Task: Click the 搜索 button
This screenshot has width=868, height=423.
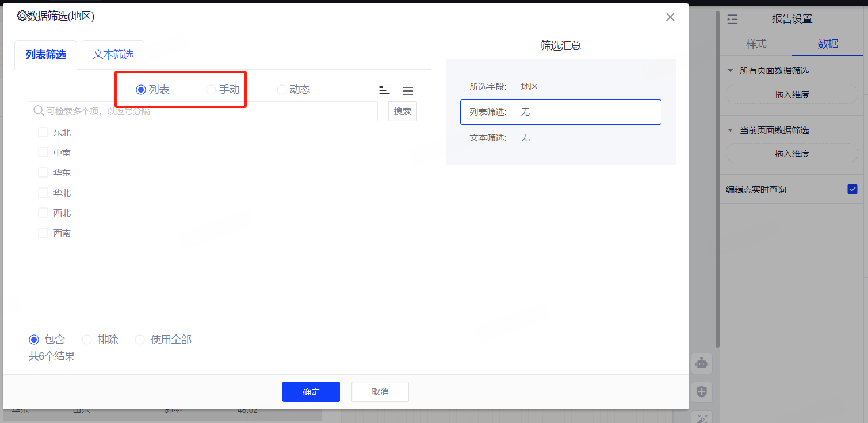Action: point(402,111)
